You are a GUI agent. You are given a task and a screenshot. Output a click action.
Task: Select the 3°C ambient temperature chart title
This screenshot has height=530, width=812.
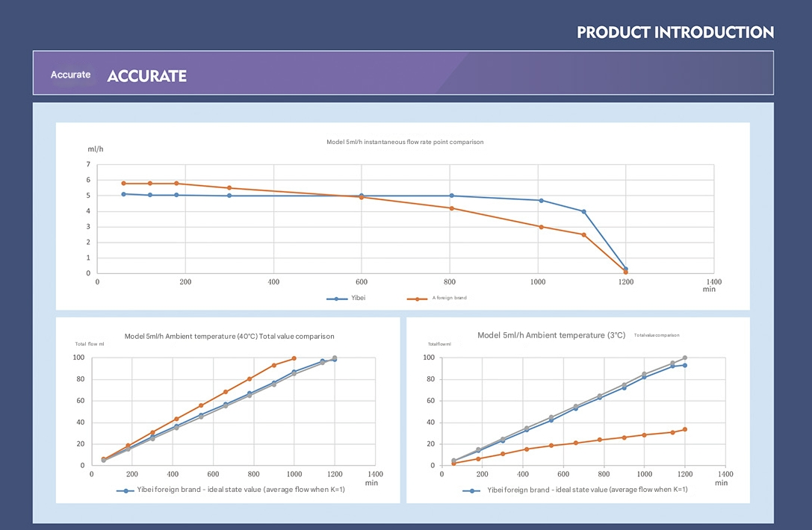point(551,336)
